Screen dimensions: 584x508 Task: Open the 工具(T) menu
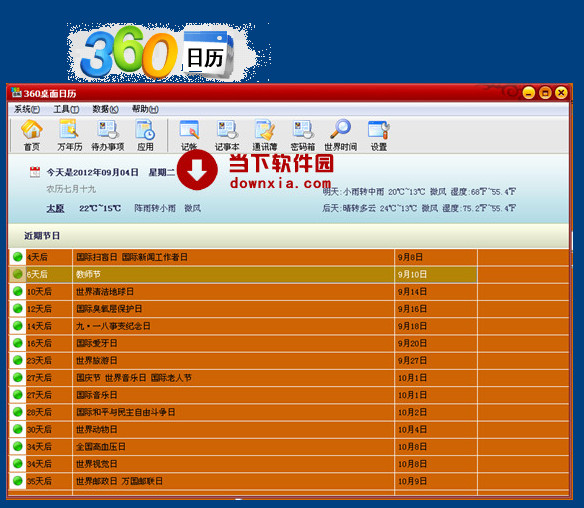[66, 109]
